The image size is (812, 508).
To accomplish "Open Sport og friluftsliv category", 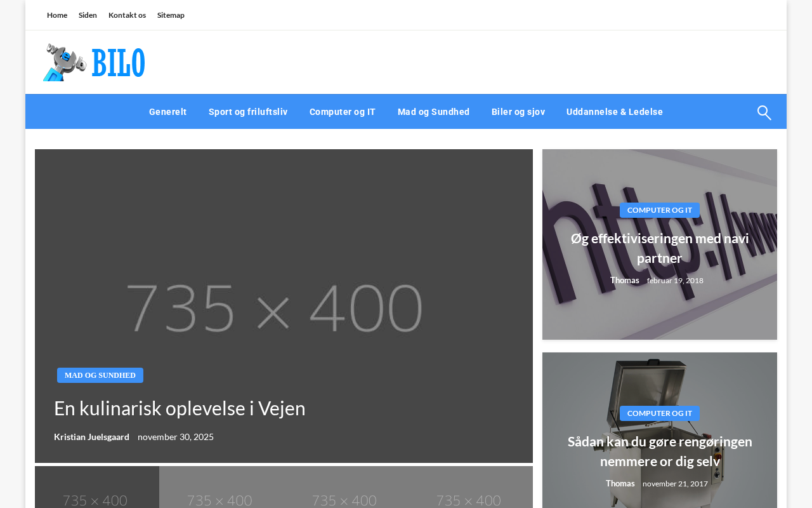I will (x=248, y=112).
